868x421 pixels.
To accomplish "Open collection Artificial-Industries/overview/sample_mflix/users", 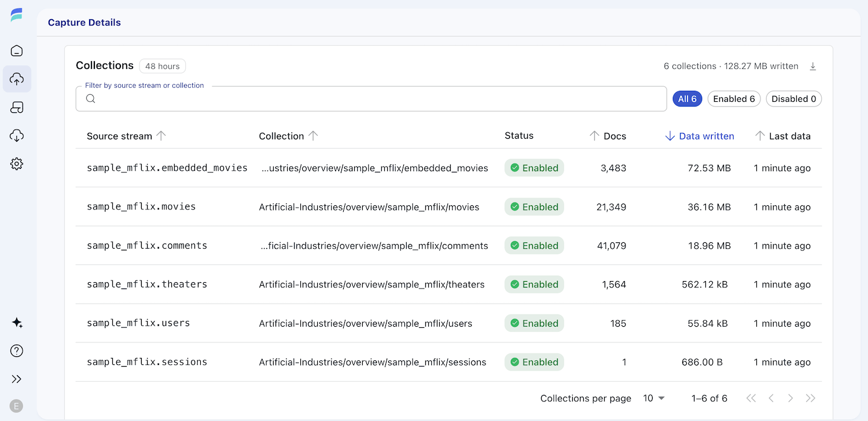I will point(366,323).
